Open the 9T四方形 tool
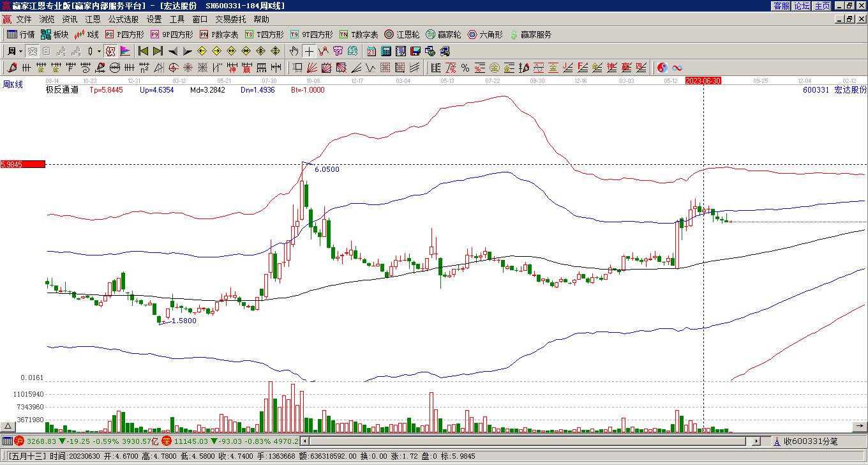Screen dimensions: 868x465 [311, 34]
